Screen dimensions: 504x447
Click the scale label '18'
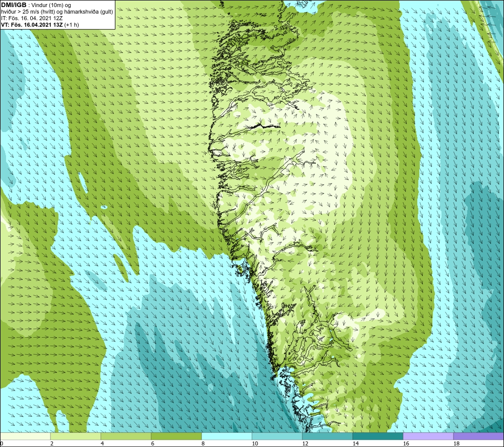[x=456, y=444]
